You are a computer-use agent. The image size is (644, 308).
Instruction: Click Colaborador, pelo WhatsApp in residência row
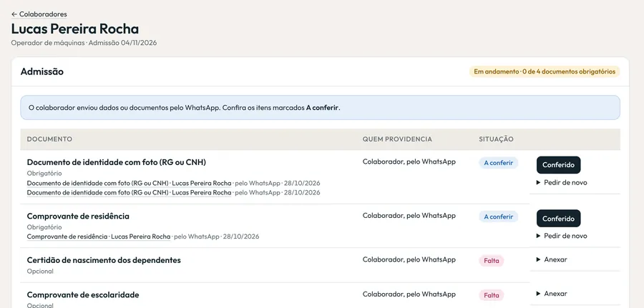tap(409, 215)
